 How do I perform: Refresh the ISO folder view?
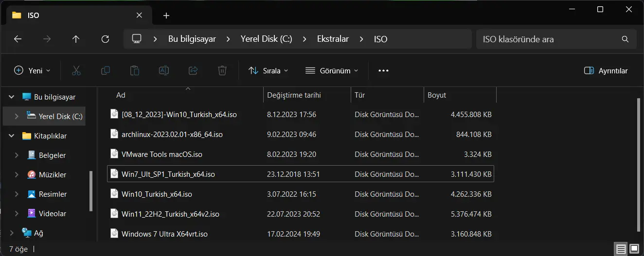pos(105,39)
